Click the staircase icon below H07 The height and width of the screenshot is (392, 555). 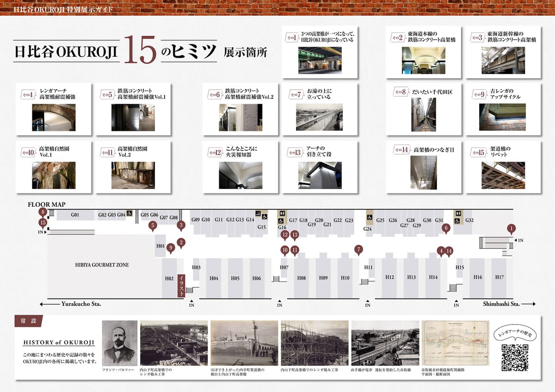276,279
